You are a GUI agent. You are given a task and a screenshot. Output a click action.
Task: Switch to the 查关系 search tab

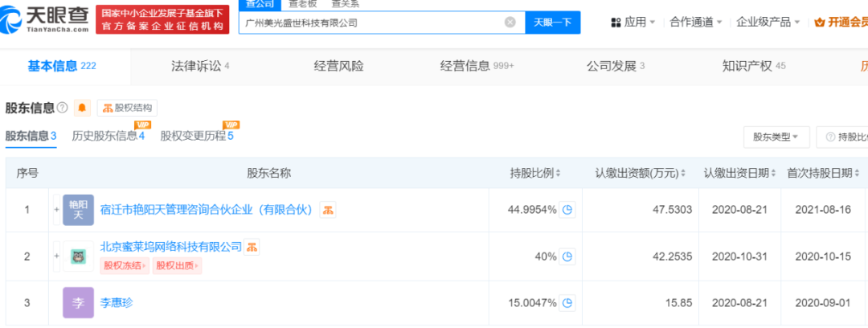345,3
